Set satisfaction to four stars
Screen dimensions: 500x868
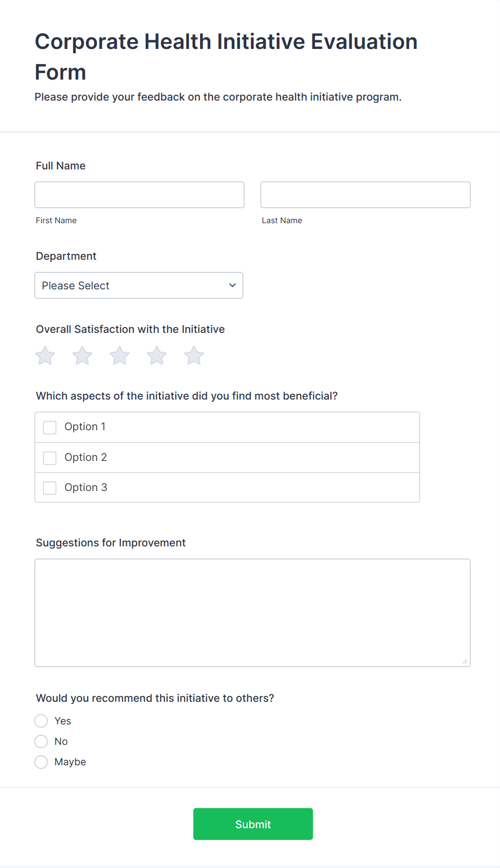[x=157, y=355]
